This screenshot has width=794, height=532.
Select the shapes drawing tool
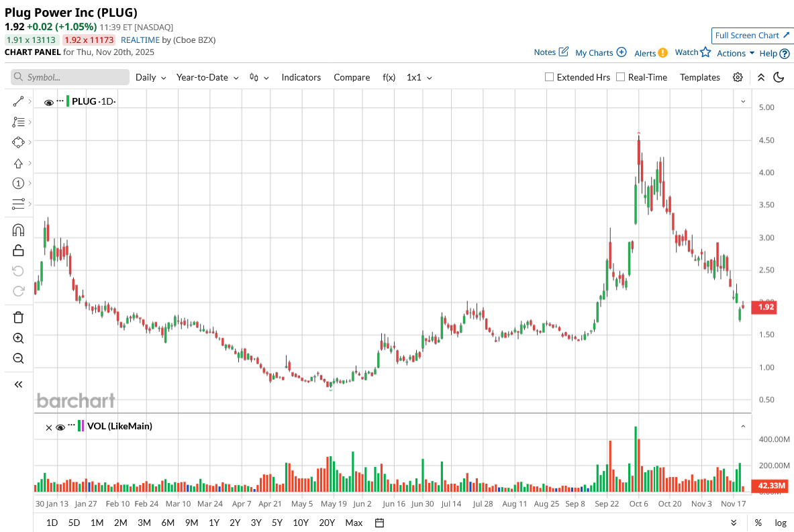click(18, 143)
